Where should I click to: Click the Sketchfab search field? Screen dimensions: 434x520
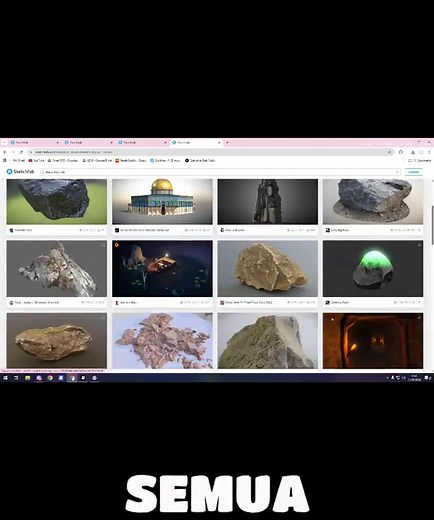pos(220,172)
